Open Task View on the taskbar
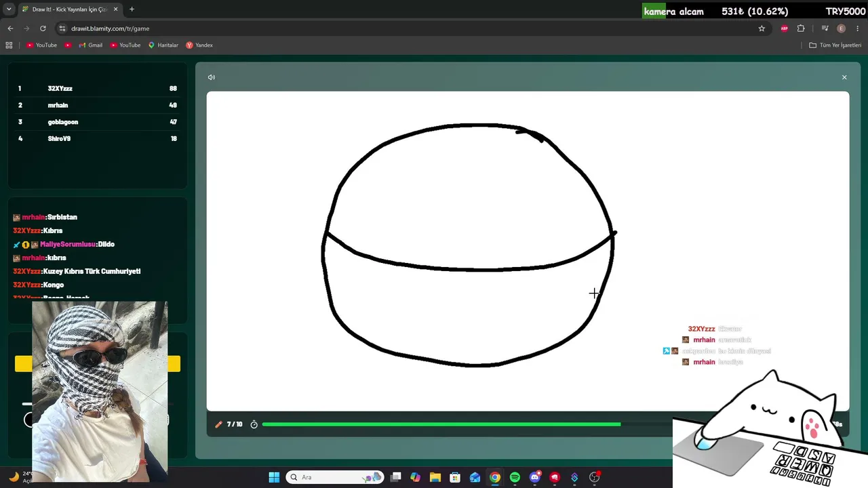This screenshot has height=488, width=868. [396, 477]
